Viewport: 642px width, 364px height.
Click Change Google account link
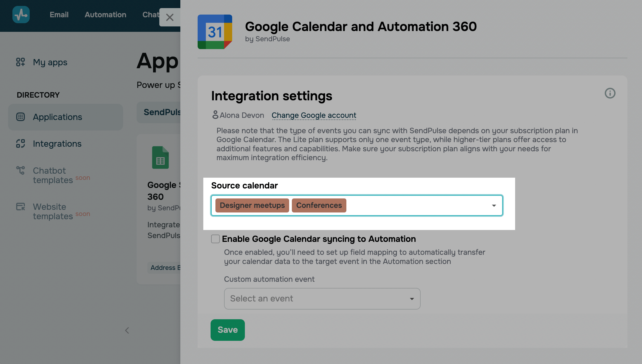(314, 115)
